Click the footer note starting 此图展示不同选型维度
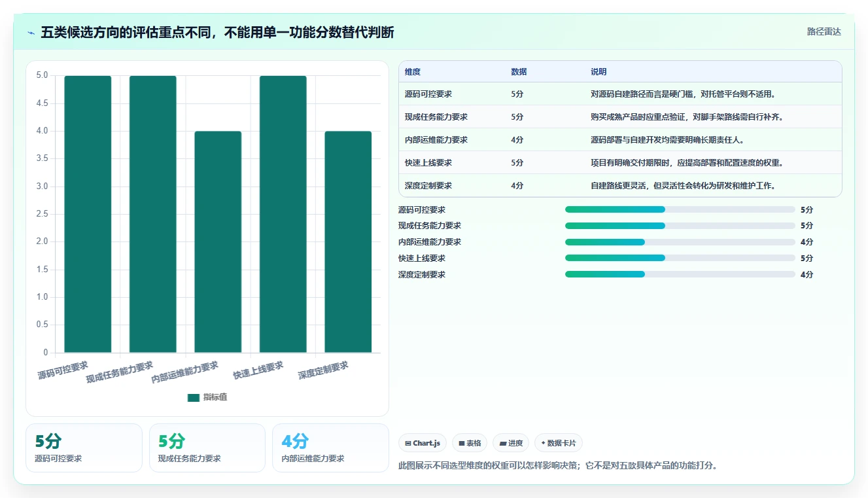868x498 pixels. (x=558, y=466)
